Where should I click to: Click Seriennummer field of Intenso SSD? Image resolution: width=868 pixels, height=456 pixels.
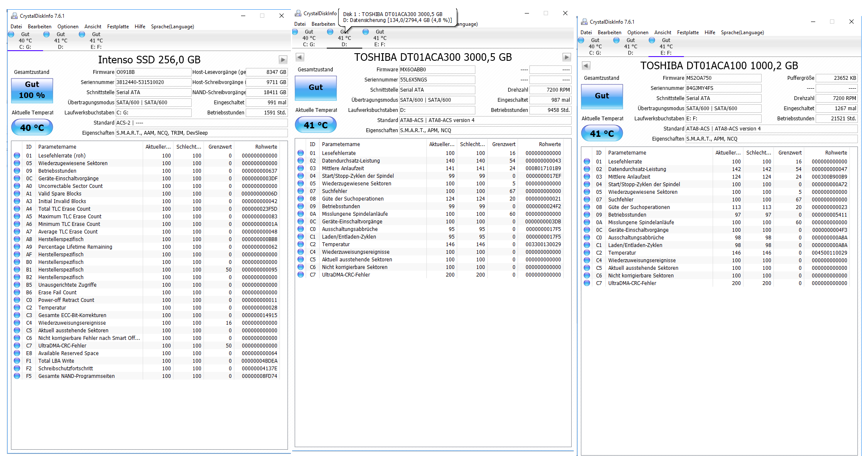[153, 82]
